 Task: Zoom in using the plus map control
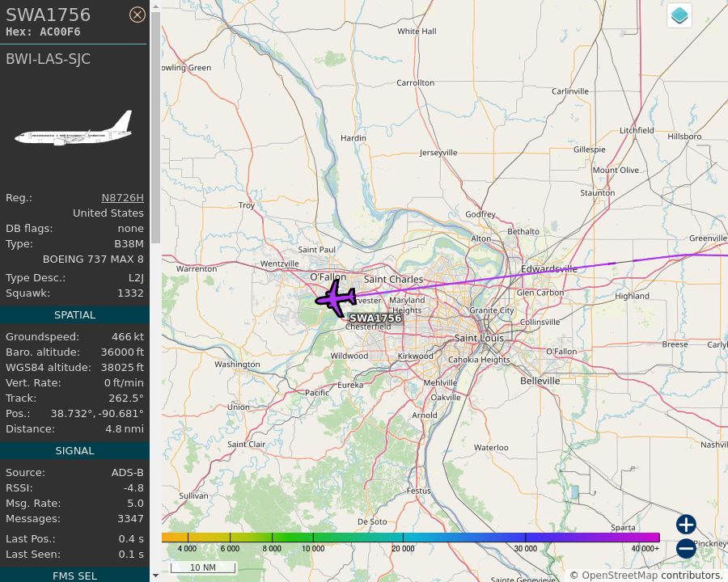click(685, 525)
